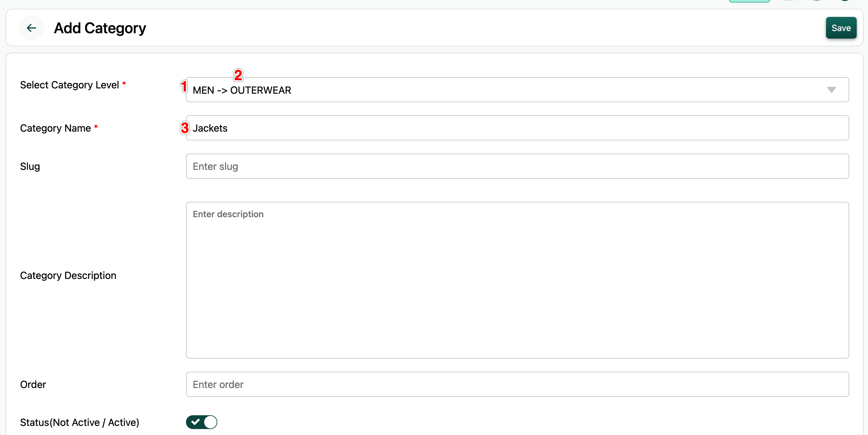The height and width of the screenshot is (435, 868).
Task: Click the gray circular icon at top edge
Action: tap(816, 1)
